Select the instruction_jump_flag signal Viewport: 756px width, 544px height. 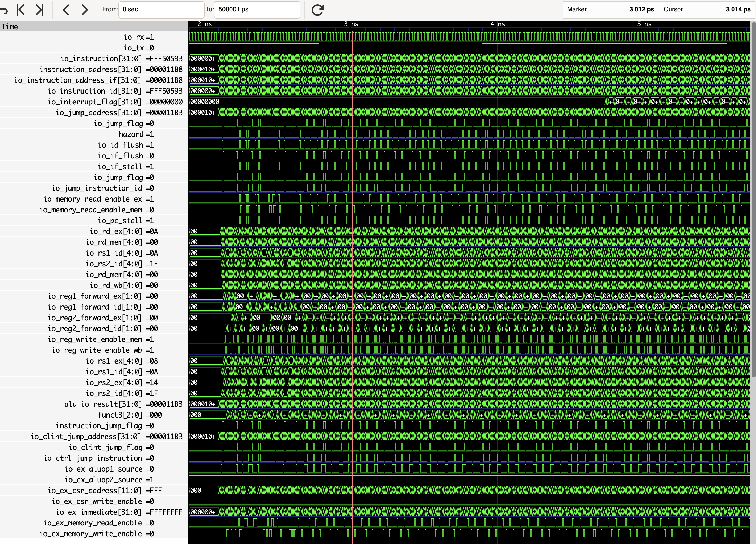tap(94, 426)
